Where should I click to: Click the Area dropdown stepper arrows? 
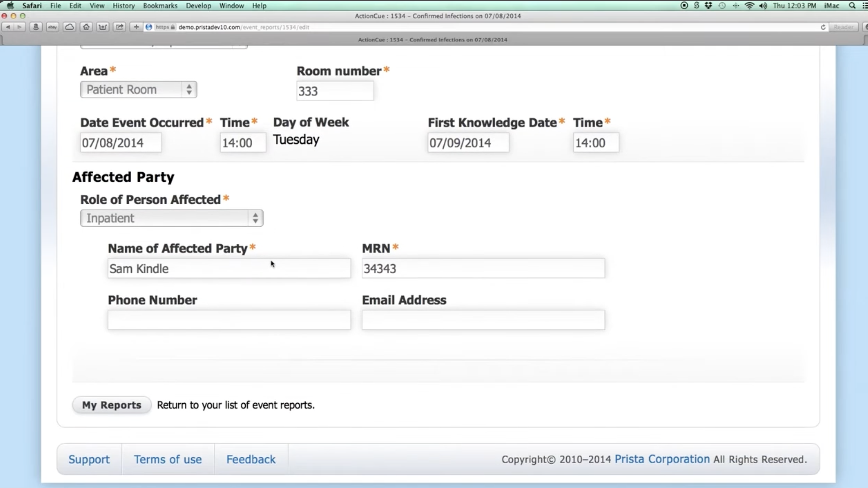tap(189, 89)
